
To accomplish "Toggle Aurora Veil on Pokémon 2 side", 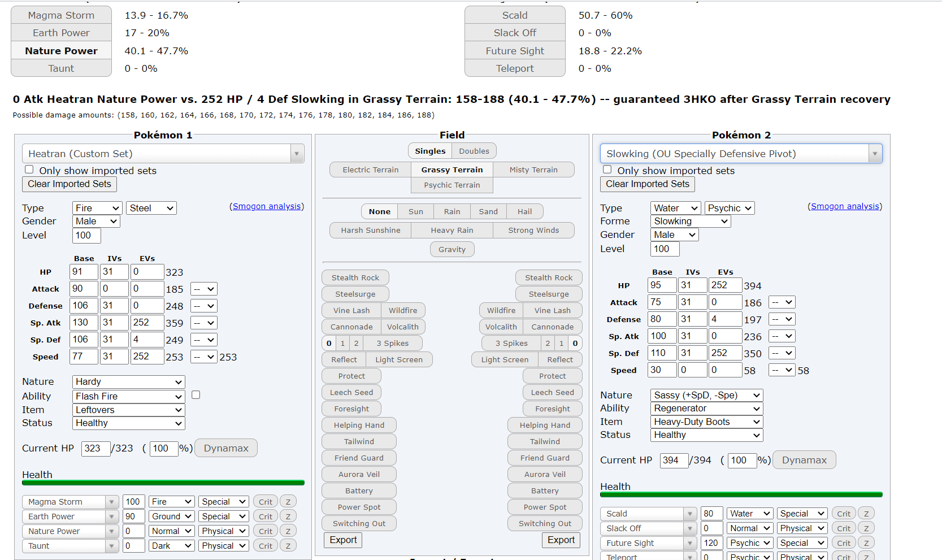I will (545, 474).
